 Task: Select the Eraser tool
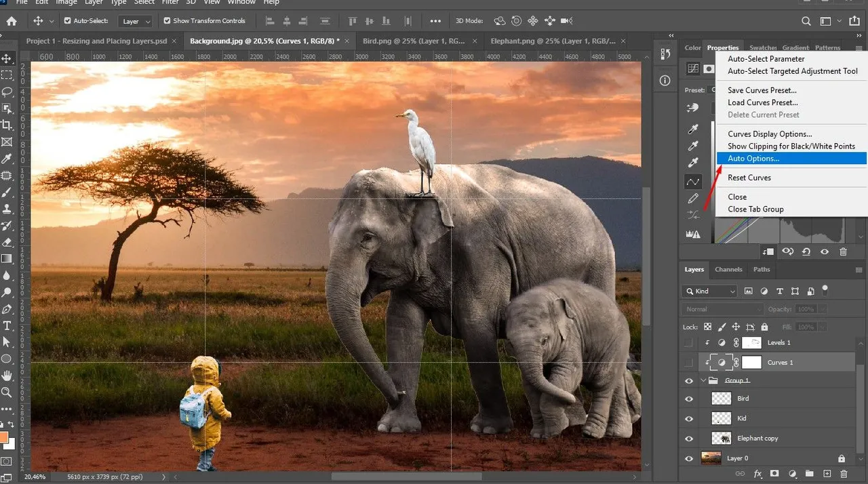(x=7, y=242)
